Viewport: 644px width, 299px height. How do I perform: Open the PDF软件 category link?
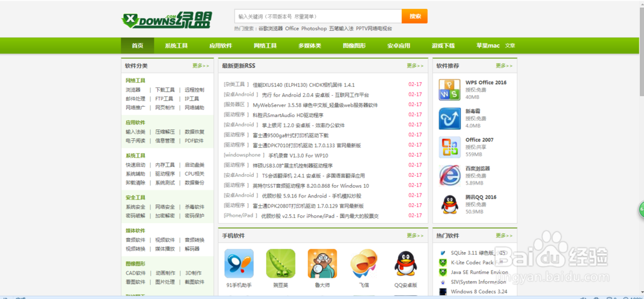pyautogui.click(x=194, y=141)
